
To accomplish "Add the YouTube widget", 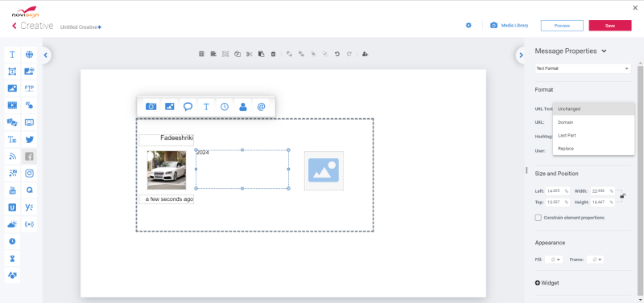I will point(12,190).
